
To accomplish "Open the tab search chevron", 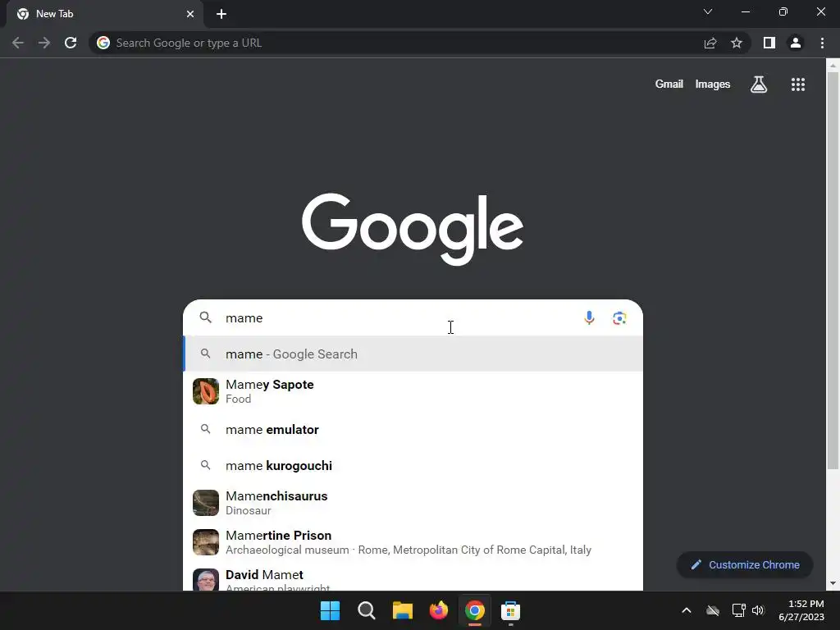I will click(708, 11).
